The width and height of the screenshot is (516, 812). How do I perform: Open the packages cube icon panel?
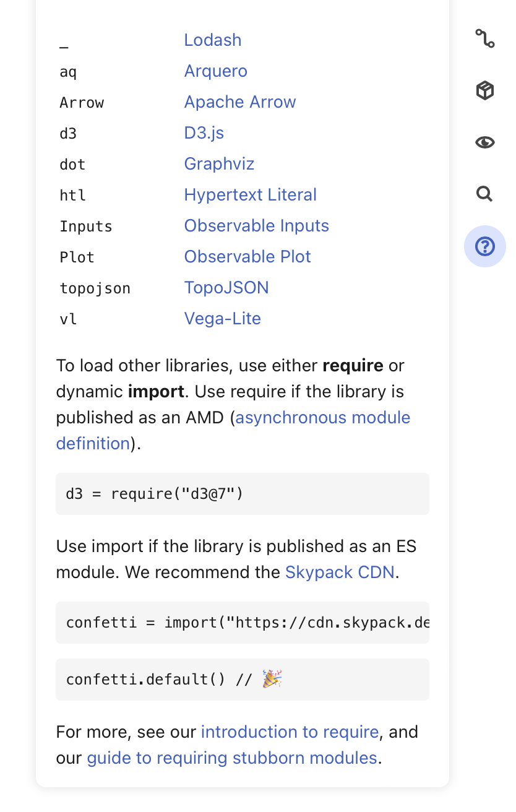(484, 91)
